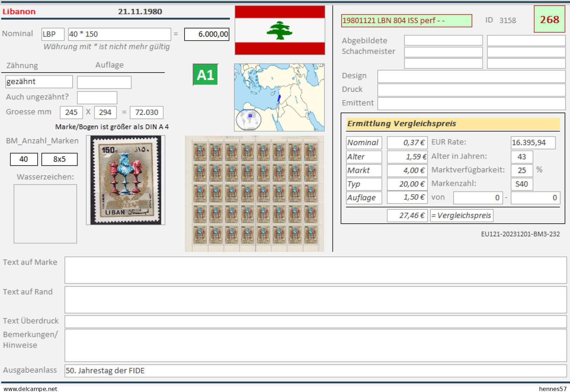Click the Bemerkungen/Hinweise text area
Viewport: 570px width, 392px height.
(x=316, y=345)
